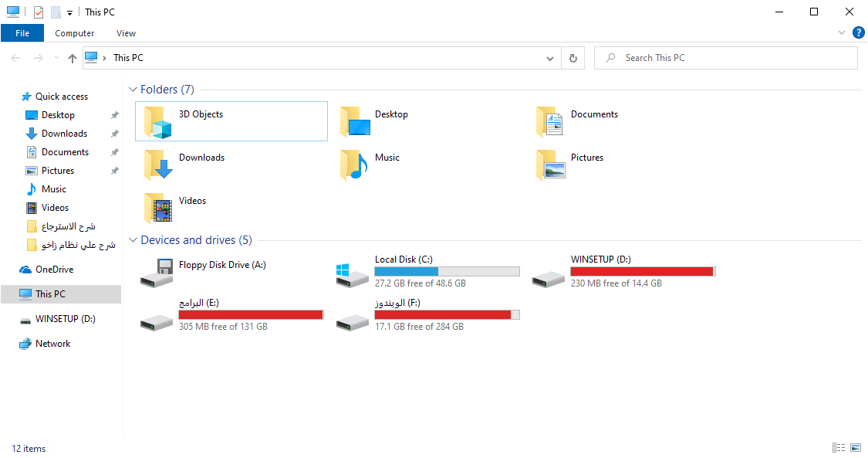The height and width of the screenshot is (458, 868).
Task: Unpin Downloads from Quick access
Action: [115, 134]
